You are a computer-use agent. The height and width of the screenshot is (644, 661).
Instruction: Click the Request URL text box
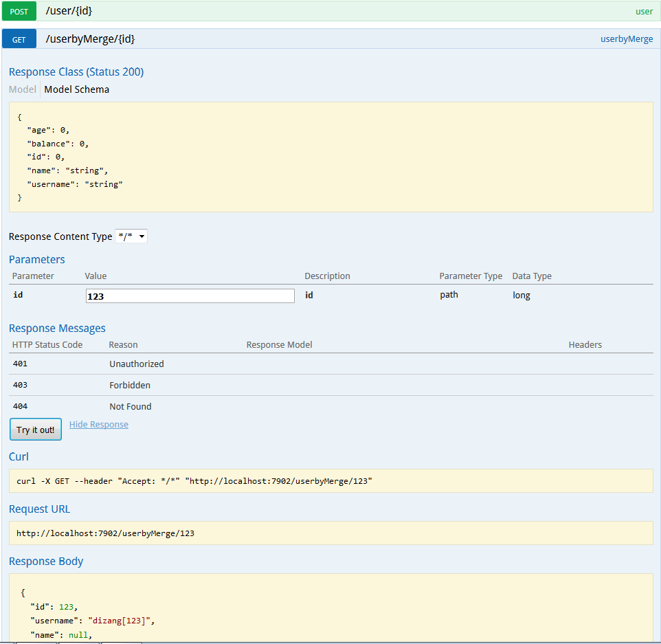tap(330, 533)
